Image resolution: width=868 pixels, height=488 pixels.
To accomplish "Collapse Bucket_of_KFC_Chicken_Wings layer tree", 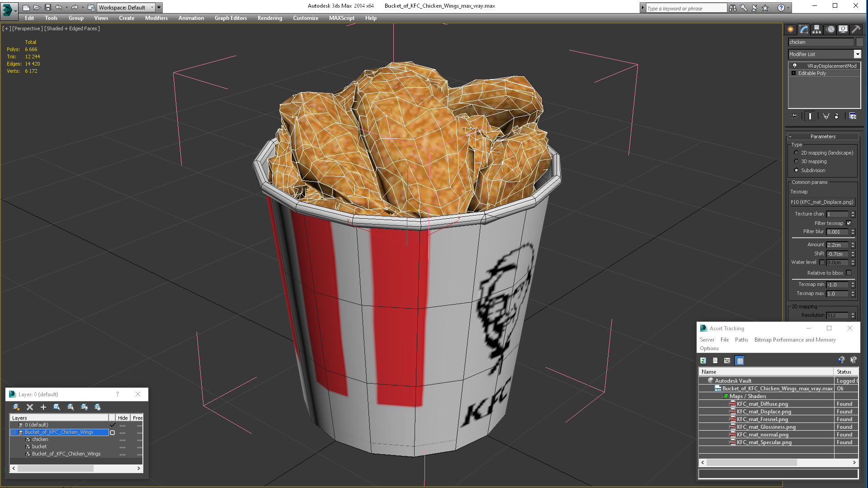I will pyautogui.click(x=14, y=432).
